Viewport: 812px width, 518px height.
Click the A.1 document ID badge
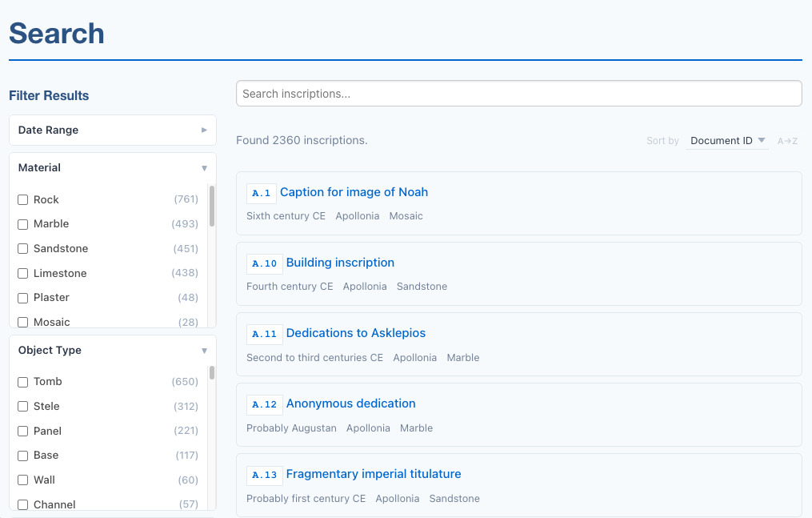(x=261, y=193)
